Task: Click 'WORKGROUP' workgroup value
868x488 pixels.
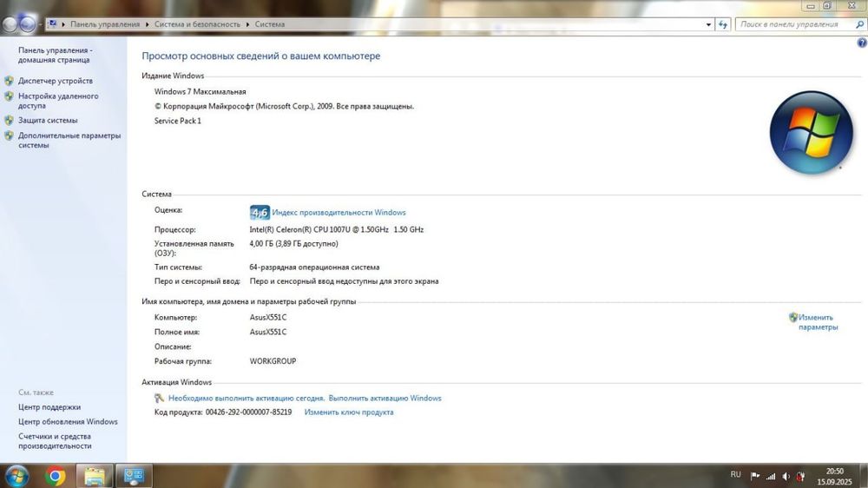Action: coord(273,361)
